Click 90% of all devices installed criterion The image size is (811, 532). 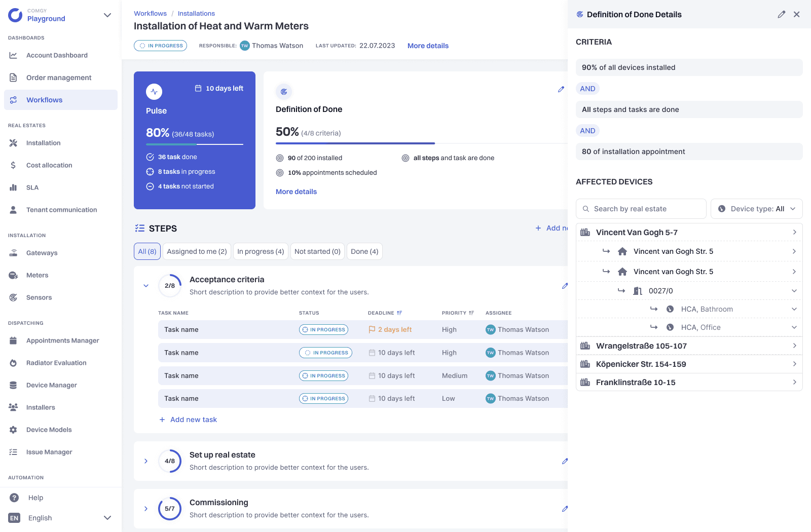coord(689,67)
